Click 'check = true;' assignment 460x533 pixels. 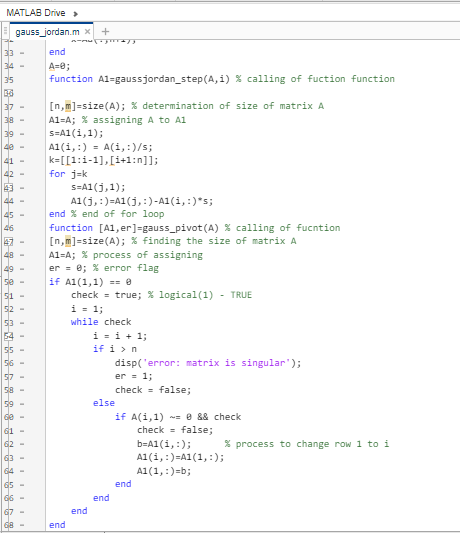tap(106, 295)
